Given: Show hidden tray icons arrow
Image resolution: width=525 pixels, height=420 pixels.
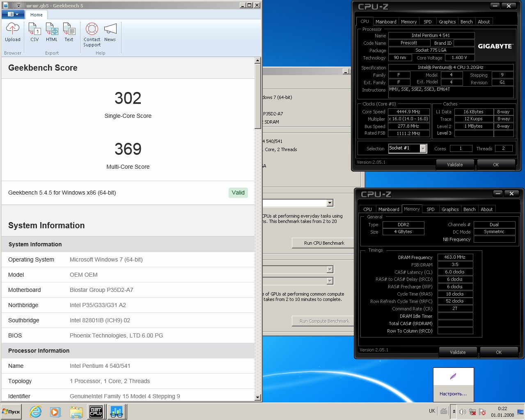Looking at the screenshot, I should click(454, 411).
